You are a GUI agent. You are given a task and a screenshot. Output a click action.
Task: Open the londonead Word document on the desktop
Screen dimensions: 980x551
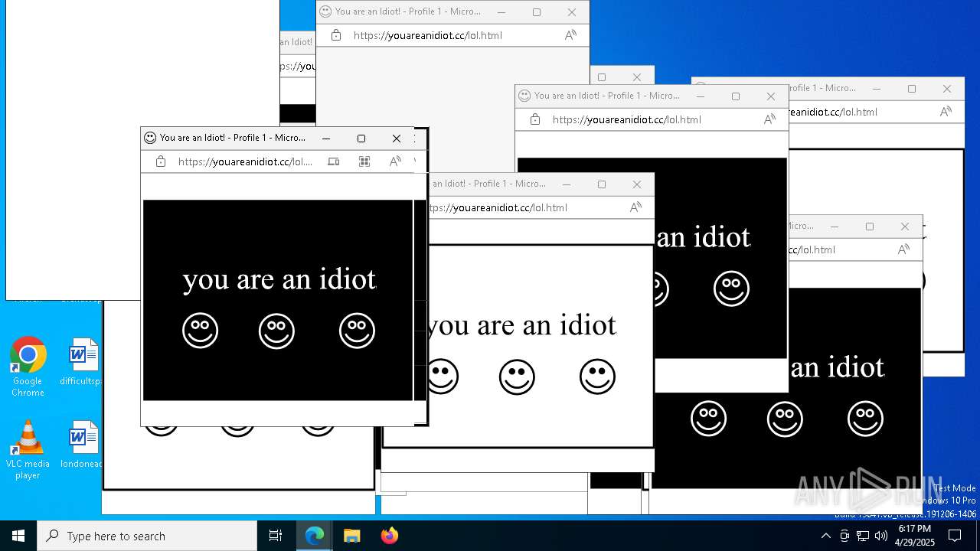click(83, 445)
